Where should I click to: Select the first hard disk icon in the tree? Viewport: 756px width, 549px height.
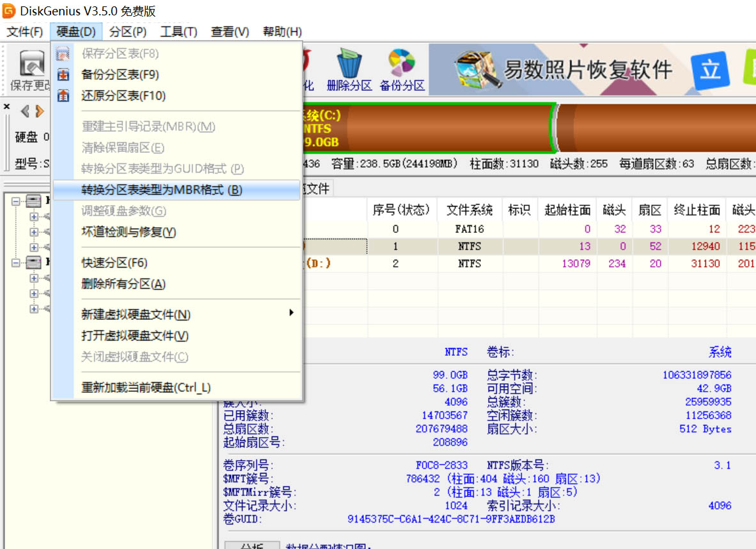coord(33,200)
